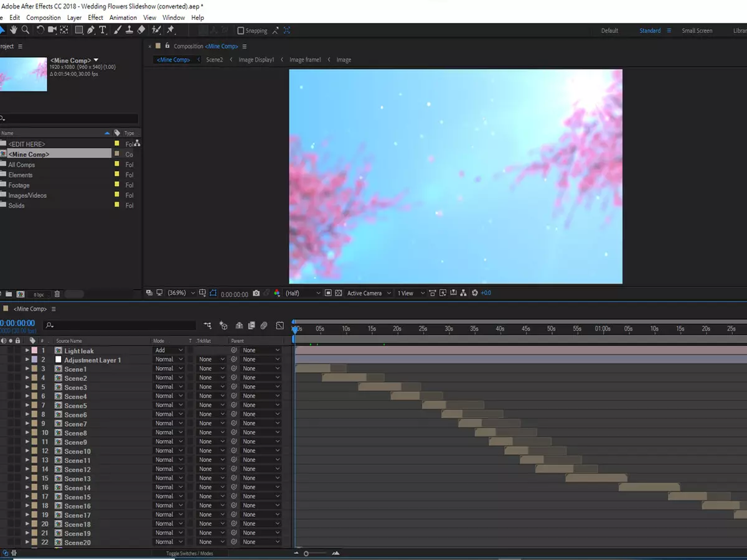Toggle the region of interest button
This screenshot has height=560, width=747.
pyautogui.click(x=328, y=293)
